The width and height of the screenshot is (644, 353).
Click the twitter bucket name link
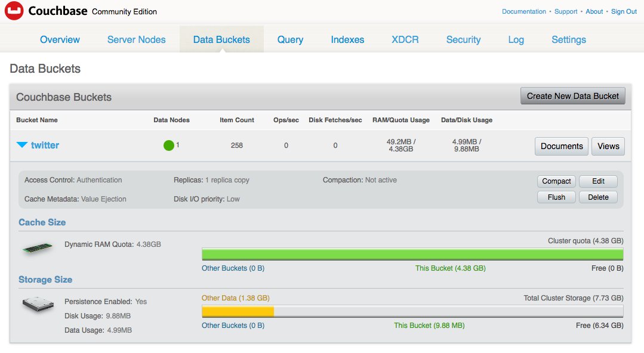45,145
